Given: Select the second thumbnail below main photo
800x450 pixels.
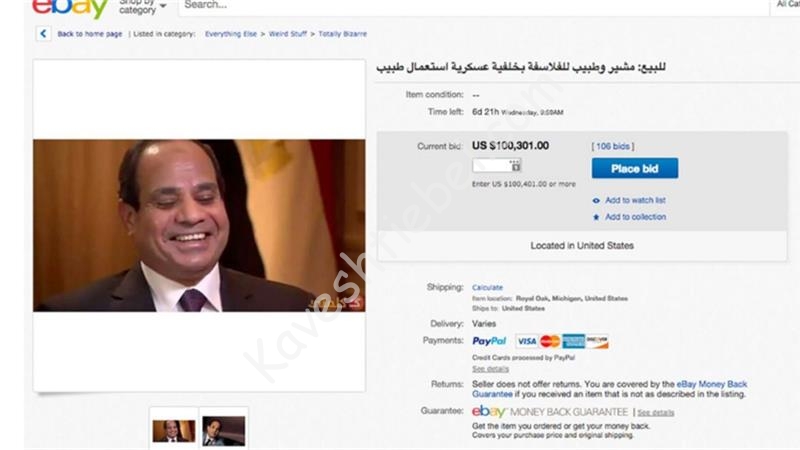Looking at the screenshot, I should (223, 431).
